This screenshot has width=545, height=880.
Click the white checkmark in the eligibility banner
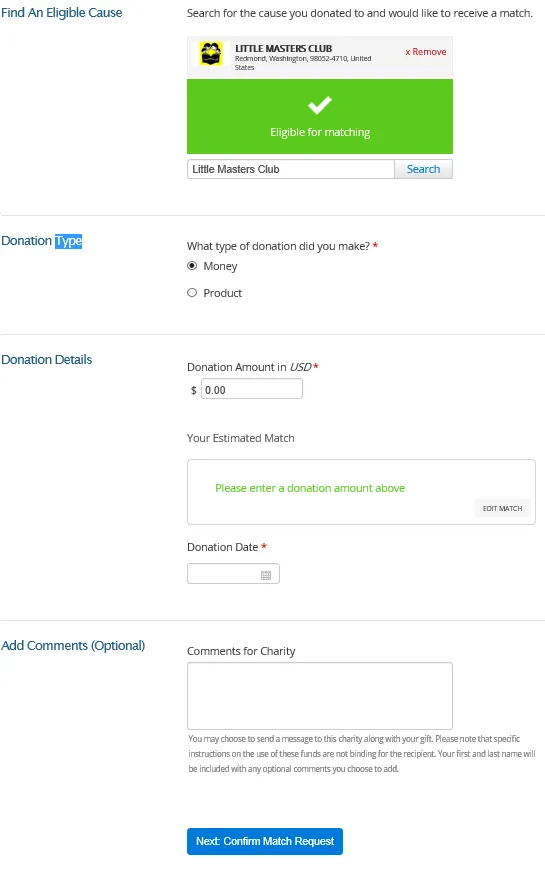tap(320, 105)
